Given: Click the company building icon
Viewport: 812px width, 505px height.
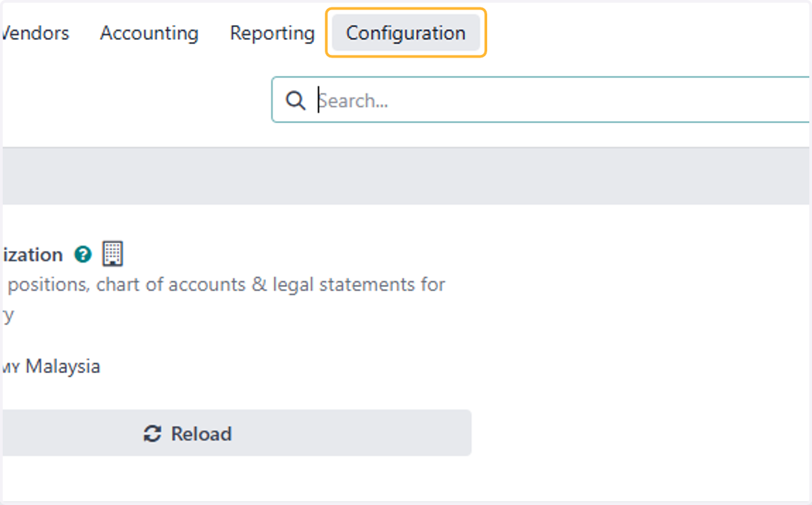Looking at the screenshot, I should click(112, 254).
